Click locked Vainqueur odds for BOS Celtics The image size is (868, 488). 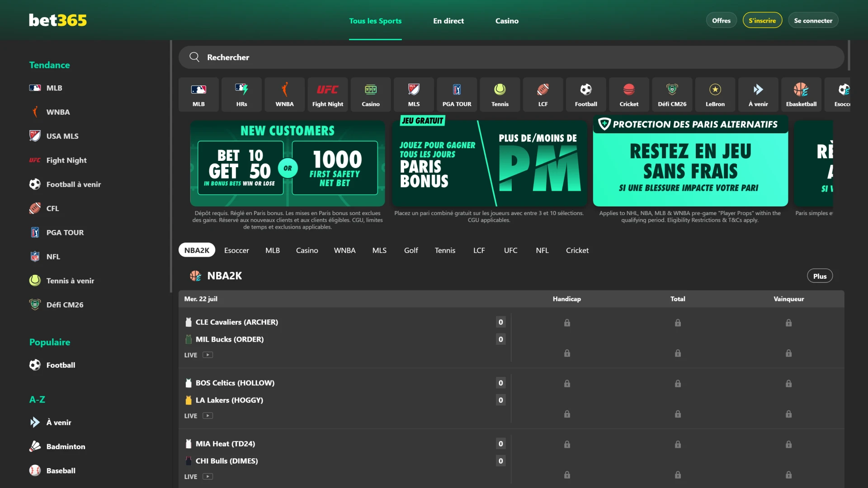788,384
